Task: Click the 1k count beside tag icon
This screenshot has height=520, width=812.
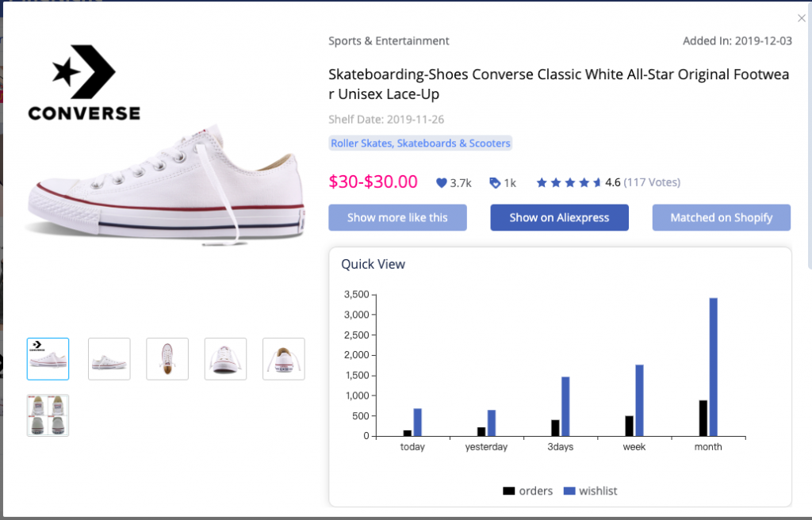Action: click(x=510, y=183)
